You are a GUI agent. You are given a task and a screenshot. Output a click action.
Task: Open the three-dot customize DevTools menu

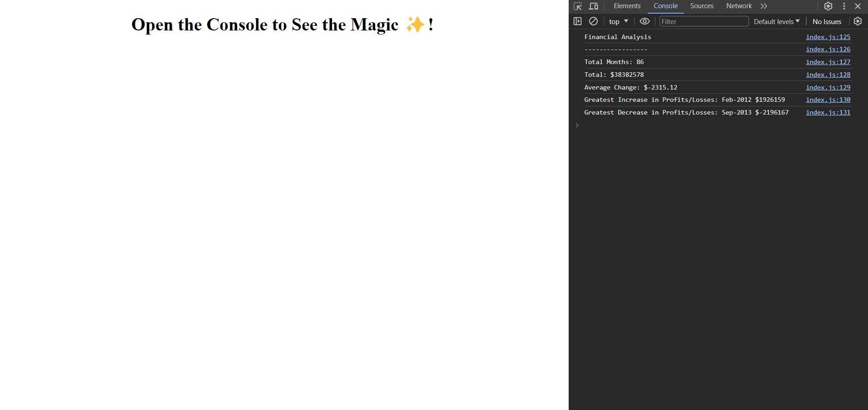pos(844,6)
